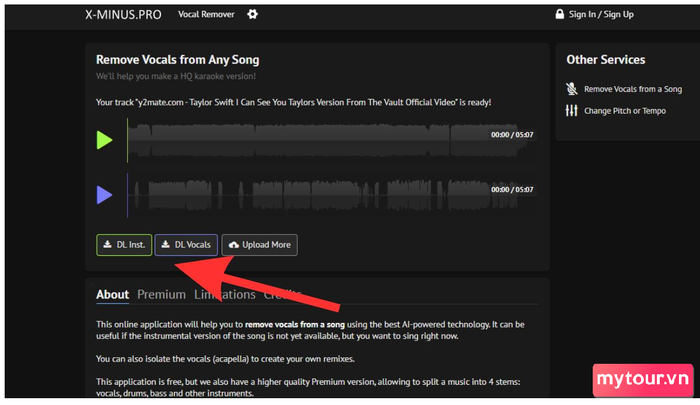Open the Vocal Remover menu item
The width and height of the screenshot is (700, 405).
coord(206,14)
